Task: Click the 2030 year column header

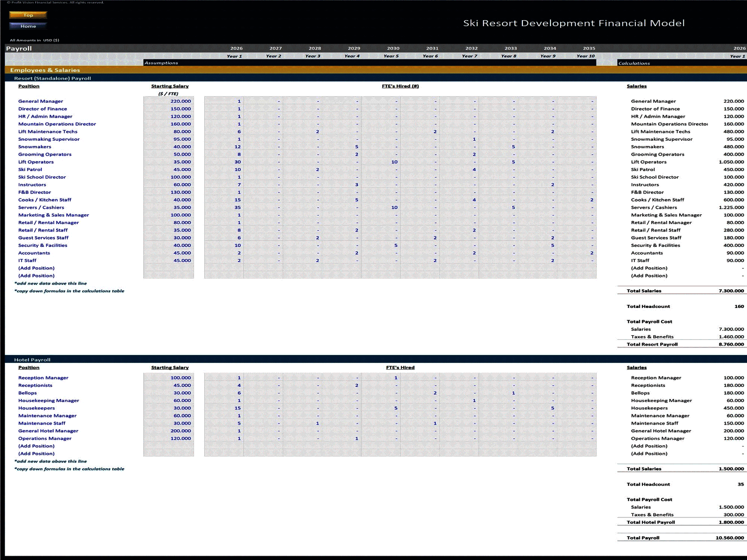Action: [x=393, y=48]
